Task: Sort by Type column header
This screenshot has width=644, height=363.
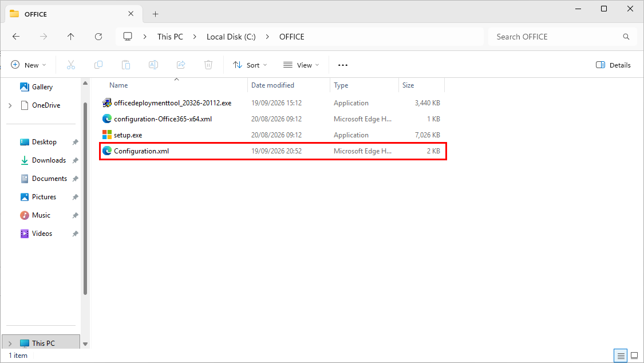Action: [341, 85]
